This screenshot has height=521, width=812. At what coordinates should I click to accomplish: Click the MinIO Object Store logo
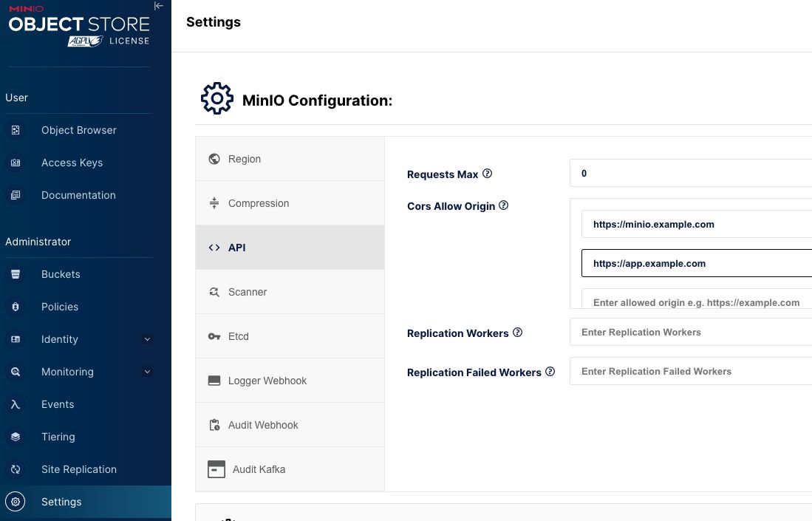pos(79,27)
